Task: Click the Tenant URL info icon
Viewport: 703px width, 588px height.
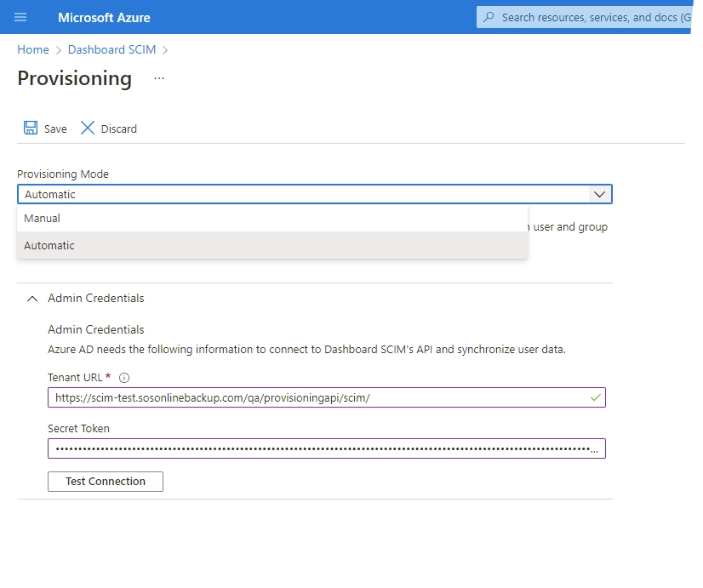Action: point(124,378)
